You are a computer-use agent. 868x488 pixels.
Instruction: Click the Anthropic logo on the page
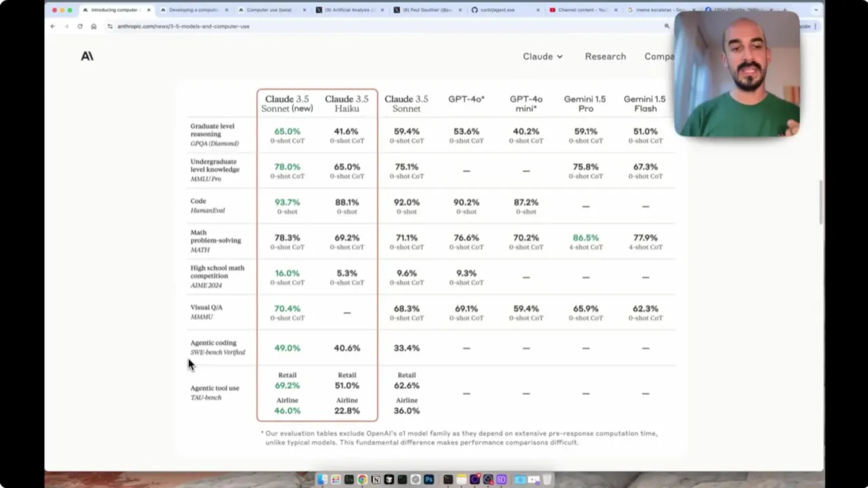point(87,56)
